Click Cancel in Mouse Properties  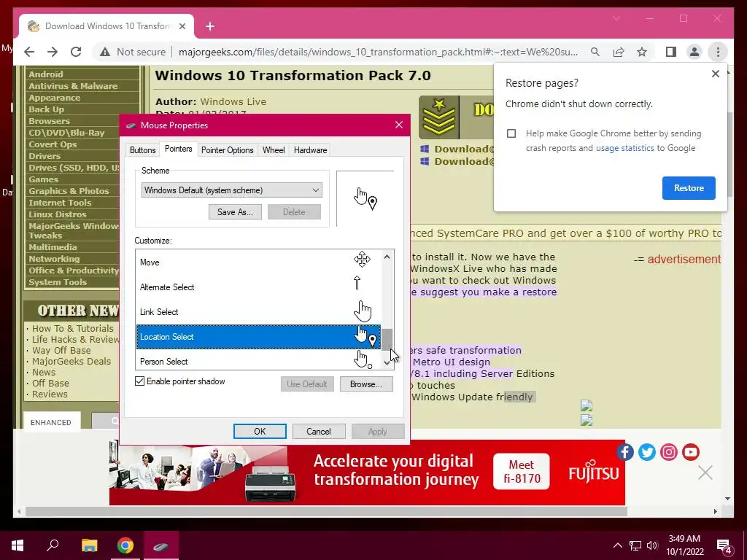318,432
